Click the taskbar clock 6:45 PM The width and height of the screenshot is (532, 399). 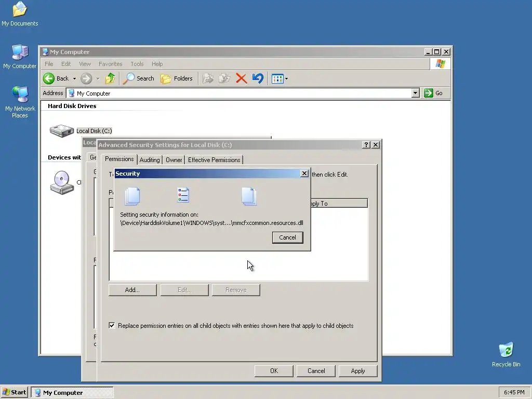[x=514, y=392]
